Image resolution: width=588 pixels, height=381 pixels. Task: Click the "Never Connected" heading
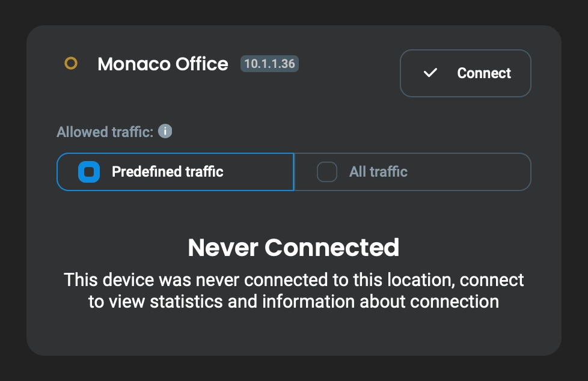coord(293,247)
